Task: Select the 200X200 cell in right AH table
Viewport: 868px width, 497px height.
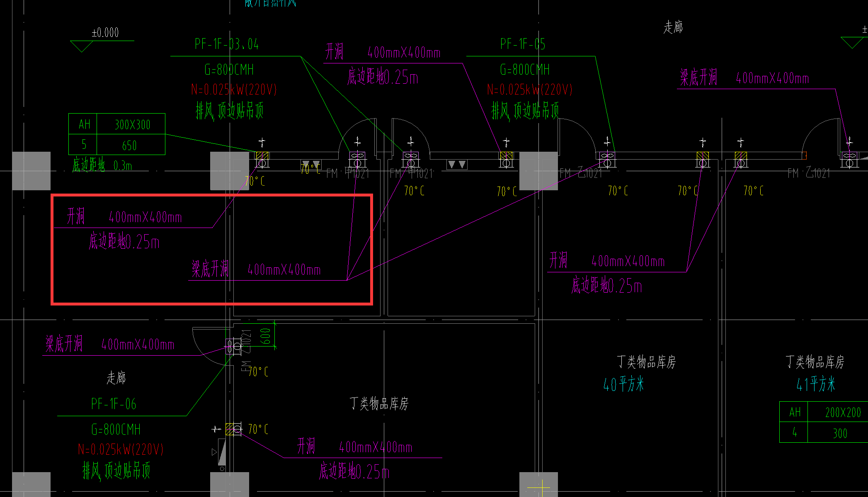Action: (x=843, y=412)
